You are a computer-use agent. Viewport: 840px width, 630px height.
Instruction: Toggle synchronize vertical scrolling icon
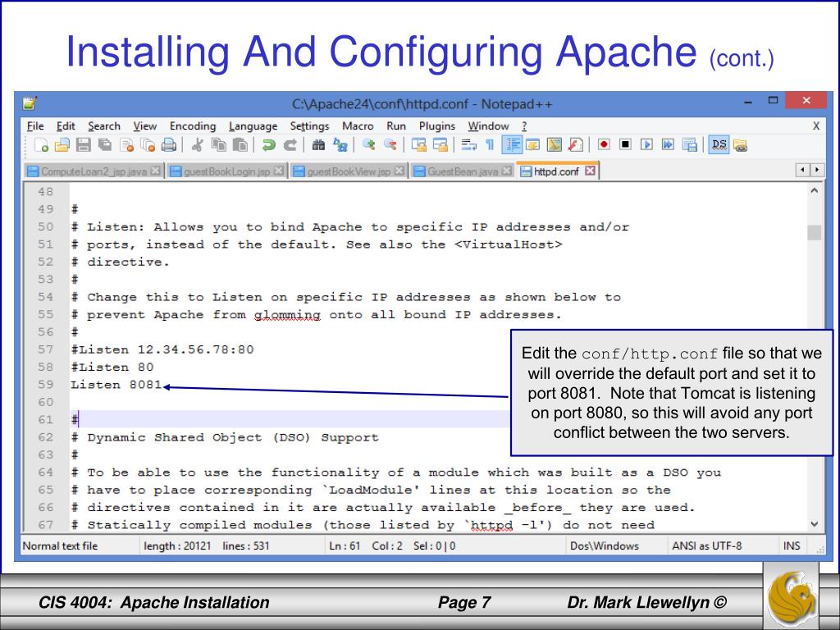(x=418, y=144)
